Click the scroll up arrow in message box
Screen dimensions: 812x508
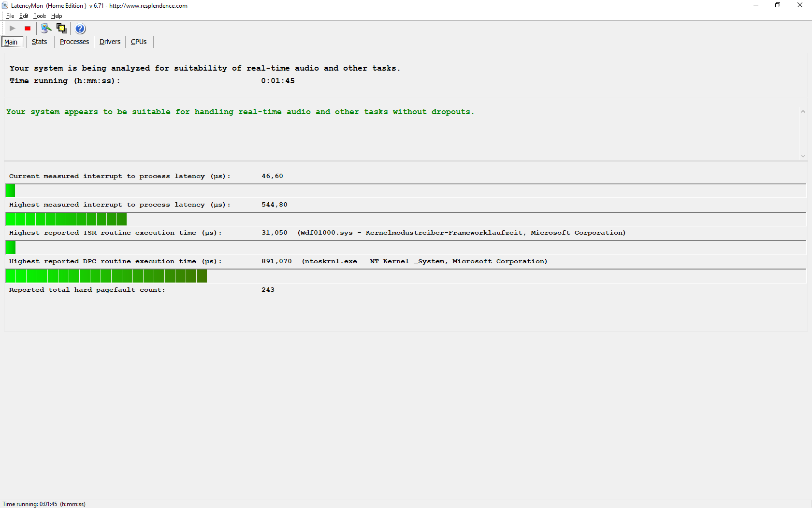click(803, 112)
